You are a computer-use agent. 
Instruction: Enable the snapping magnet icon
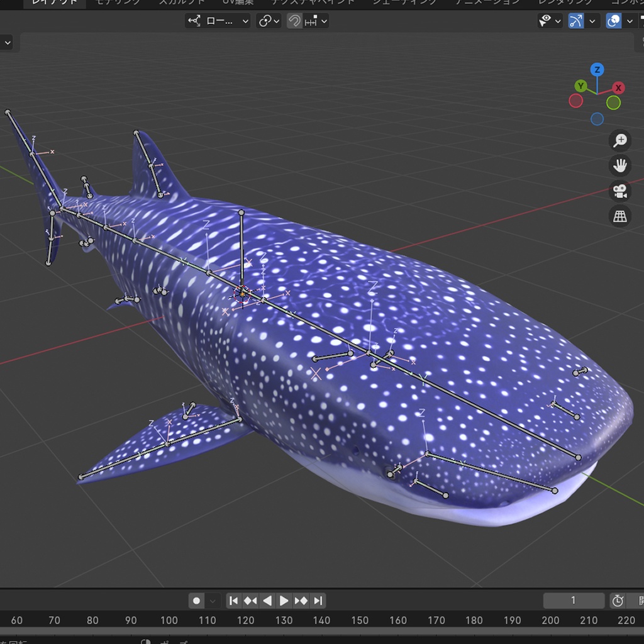coord(295,21)
